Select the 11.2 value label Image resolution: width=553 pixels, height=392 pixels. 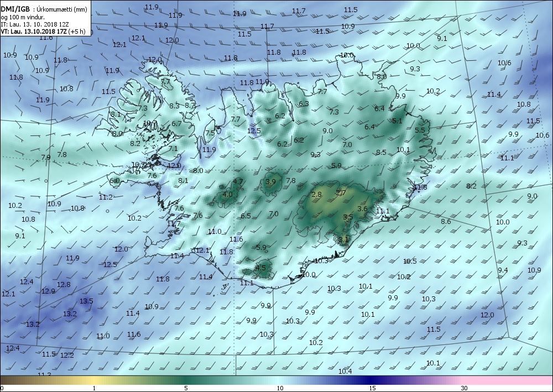(106, 197)
